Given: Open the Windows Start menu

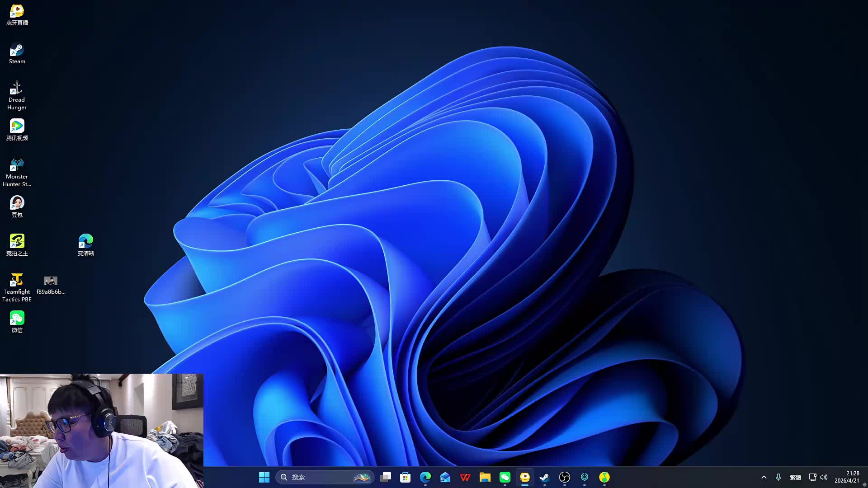Looking at the screenshot, I should point(264,477).
